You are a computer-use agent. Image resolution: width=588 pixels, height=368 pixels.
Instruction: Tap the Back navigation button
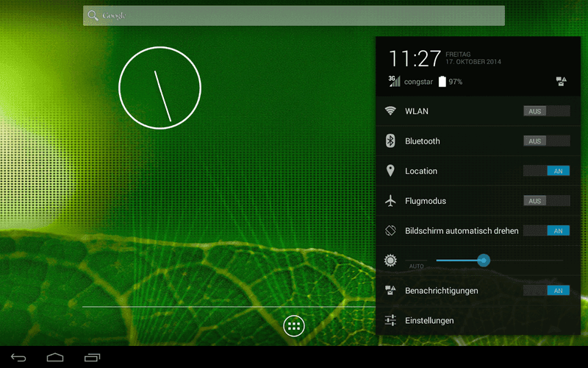(x=18, y=358)
